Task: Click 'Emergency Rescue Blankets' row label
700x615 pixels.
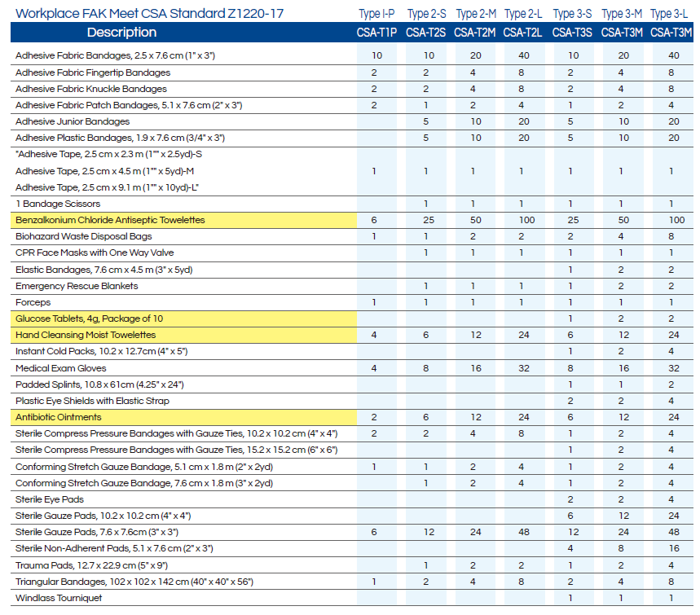Action: tap(77, 286)
